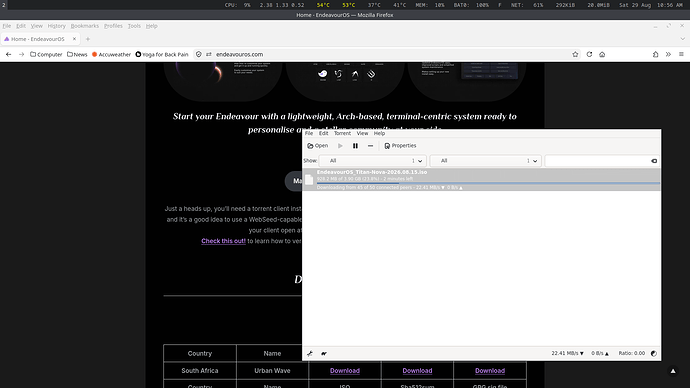This screenshot has width=690, height=388.
Task: Open Firefox Profiles menu
Action: (x=113, y=26)
